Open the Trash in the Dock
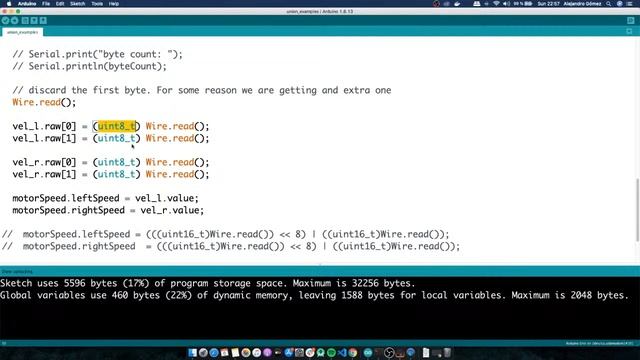 pos(447,353)
